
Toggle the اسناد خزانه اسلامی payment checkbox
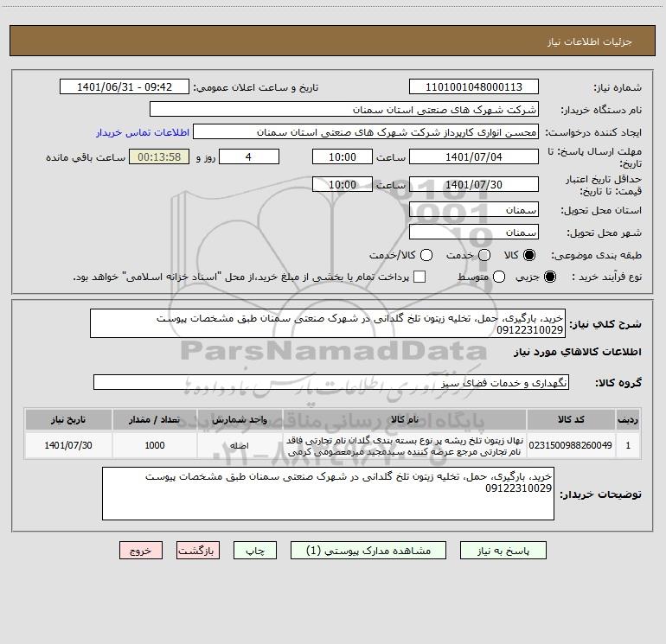pos(419,277)
